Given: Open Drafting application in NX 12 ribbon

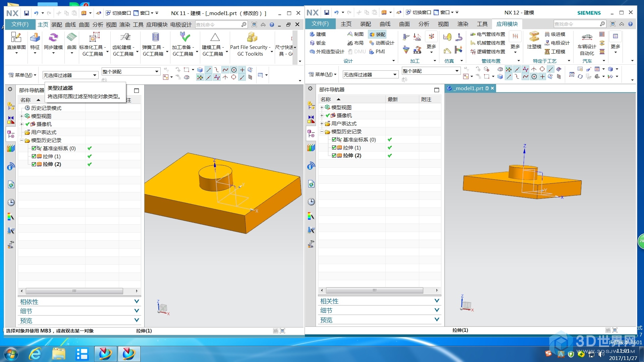Looking at the screenshot, I should tap(356, 34).
